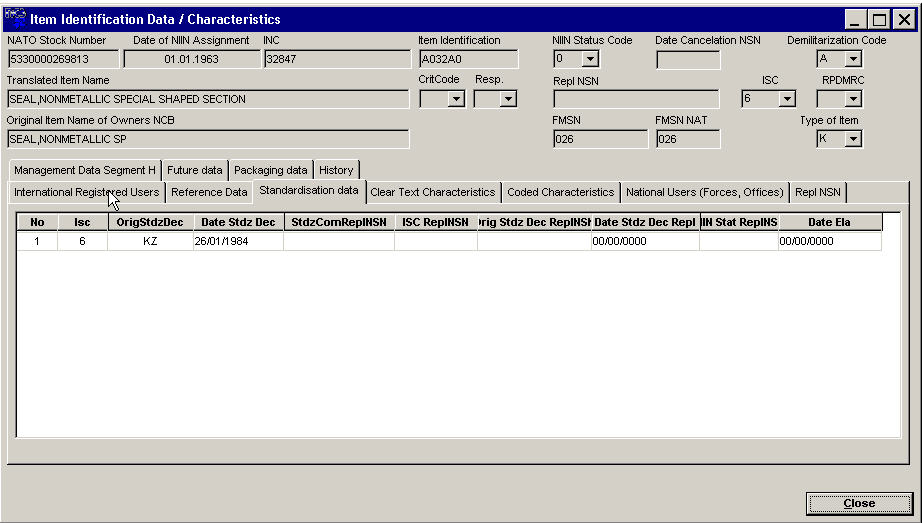Click the application icon in title bar
922x523 pixels.
(x=15, y=18)
